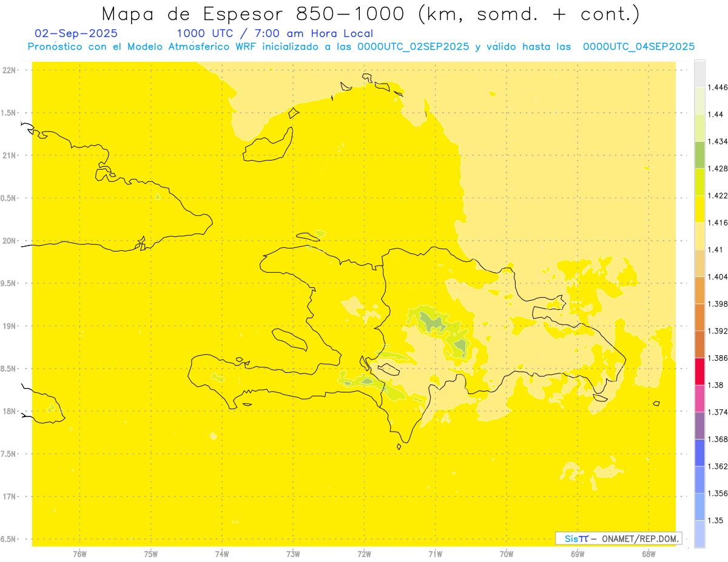Viewport: 728px width, 562px height.
Task: Click the latitude label 21N
Action: 9,155
